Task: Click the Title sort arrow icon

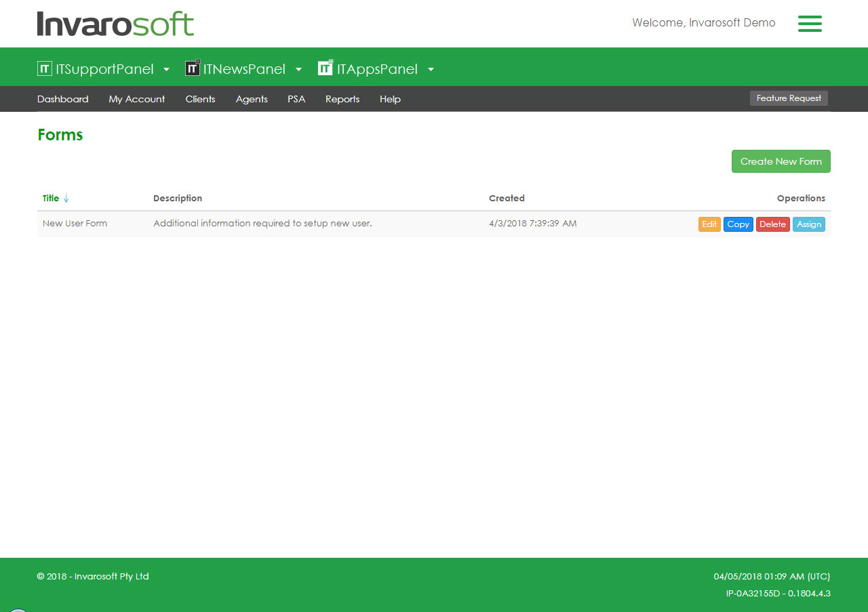Action: pos(66,199)
